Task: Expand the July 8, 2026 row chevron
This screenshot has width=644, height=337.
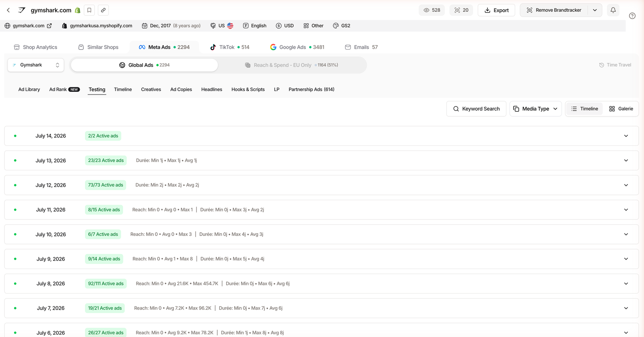Action: [x=626, y=283]
